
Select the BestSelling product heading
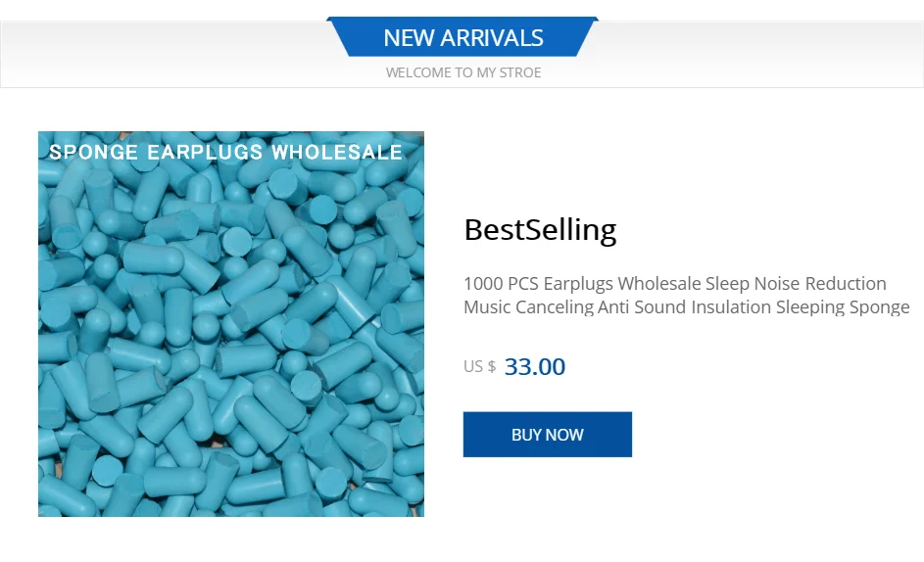[x=540, y=230]
